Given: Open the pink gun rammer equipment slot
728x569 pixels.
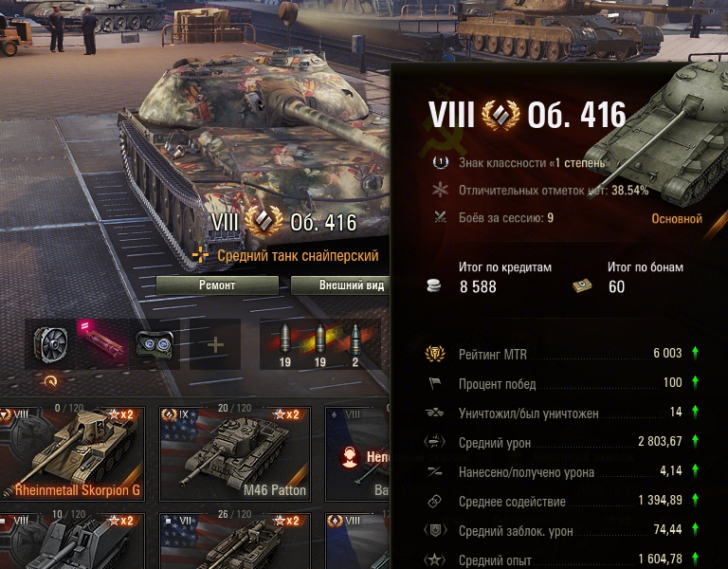Looking at the screenshot, I should pyautogui.click(x=102, y=344).
